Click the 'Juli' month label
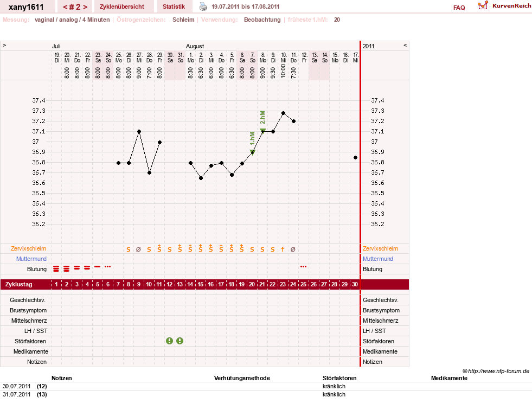This screenshot has height=410, width=532. tap(56, 46)
